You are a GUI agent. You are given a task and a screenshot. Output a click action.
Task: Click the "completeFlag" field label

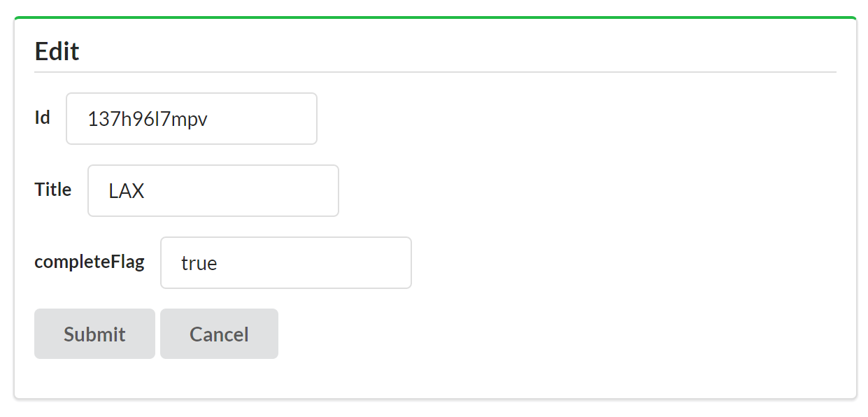click(90, 262)
